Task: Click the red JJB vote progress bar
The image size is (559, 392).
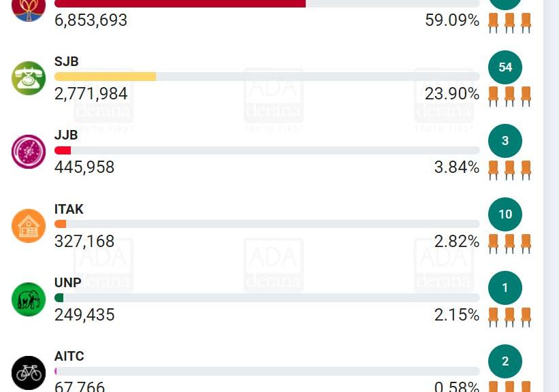Action: point(63,150)
